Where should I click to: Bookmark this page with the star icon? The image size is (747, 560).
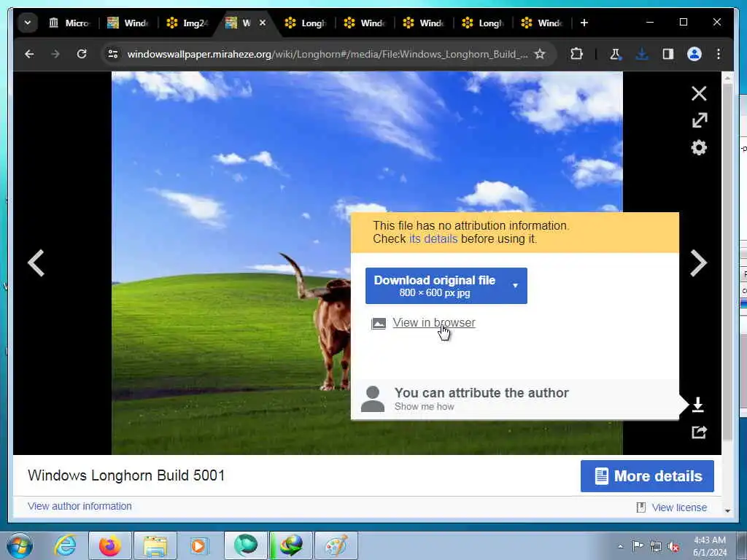(x=540, y=54)
